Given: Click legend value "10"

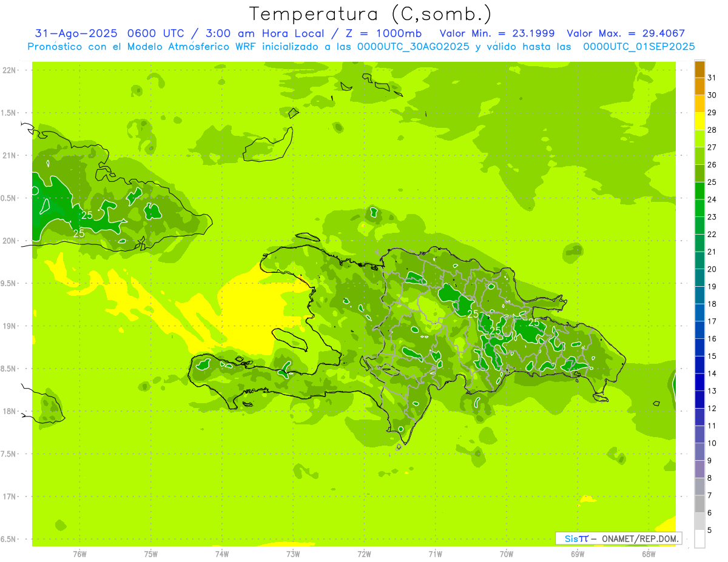Looking at the screenshot, I should [712, 443].
